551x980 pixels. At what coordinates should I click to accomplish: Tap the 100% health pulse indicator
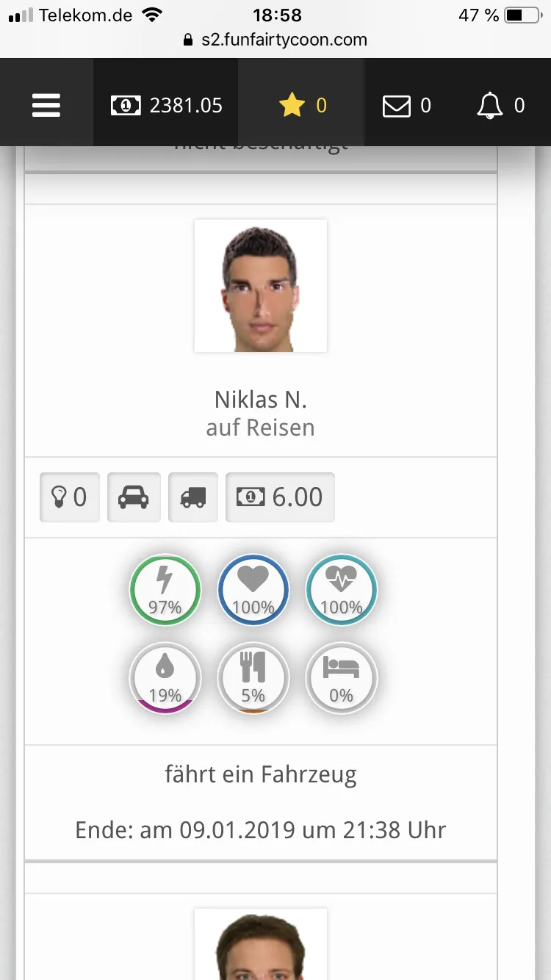[342, 590]
